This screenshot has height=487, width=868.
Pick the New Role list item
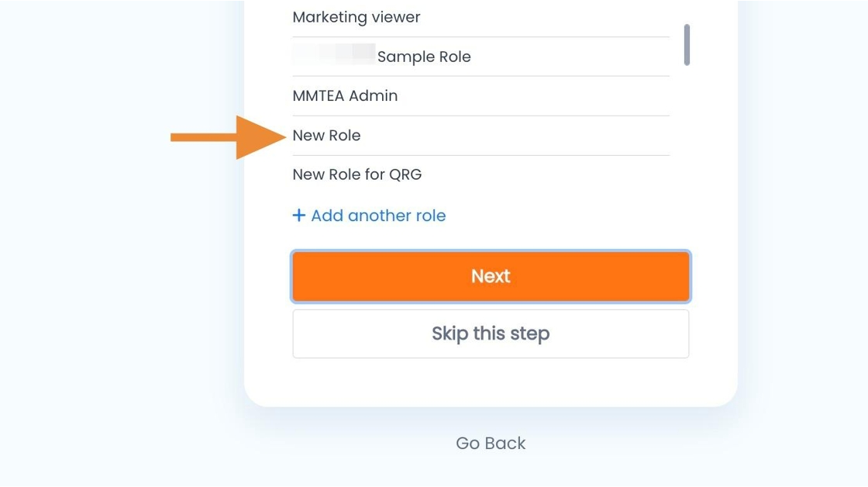(x=480, y=135)
